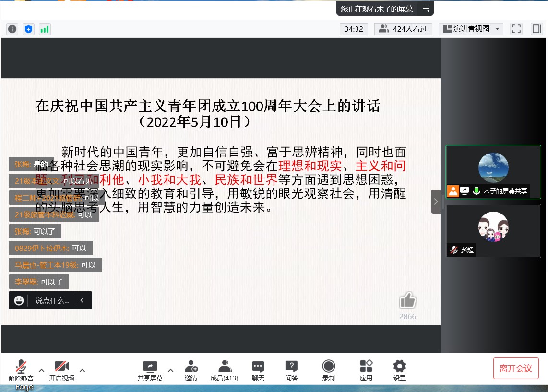The width and height of the screenshot is (548, 392).
Task: Open the emoji picker smiley
Action: click(19, 300)
